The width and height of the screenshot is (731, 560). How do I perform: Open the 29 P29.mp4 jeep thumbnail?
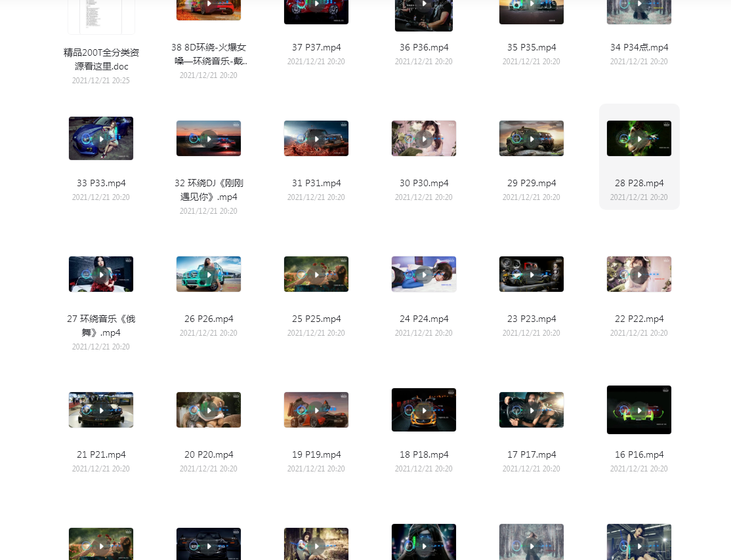pos(532,138)
